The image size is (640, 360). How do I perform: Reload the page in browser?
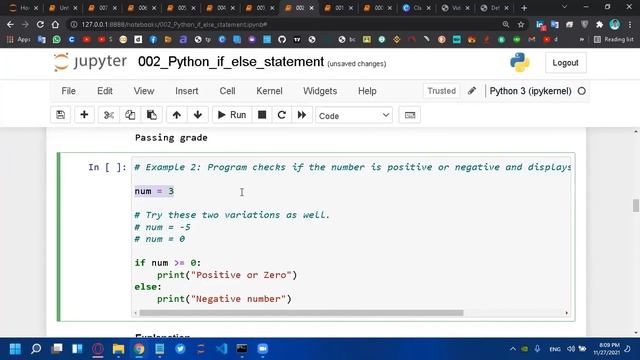click(40, 24)
